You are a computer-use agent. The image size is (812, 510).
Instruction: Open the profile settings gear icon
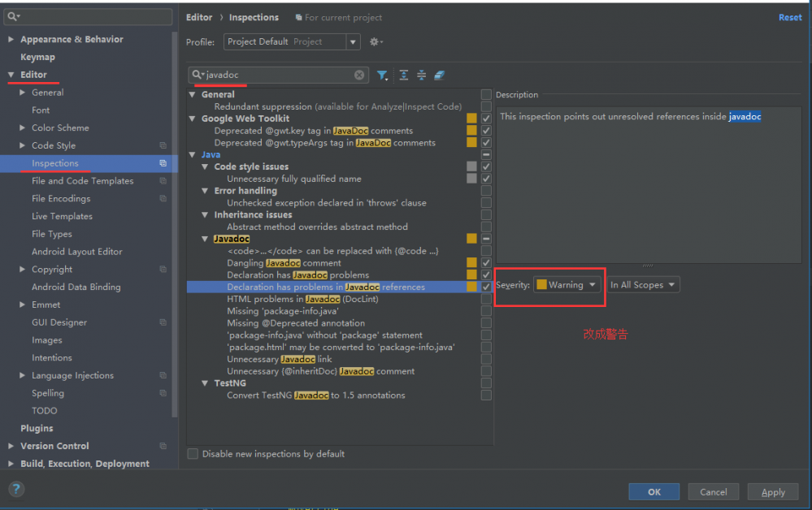point(372,41)
